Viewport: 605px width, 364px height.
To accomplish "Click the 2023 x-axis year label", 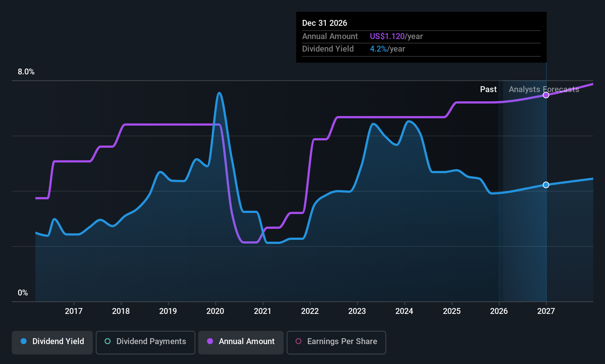I will coord(357,311).
